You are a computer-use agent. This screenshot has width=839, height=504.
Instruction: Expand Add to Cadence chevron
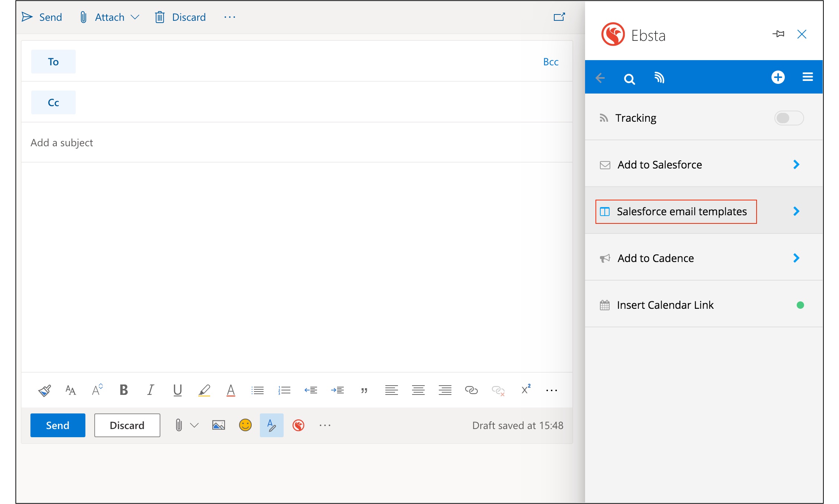[796, 258]
